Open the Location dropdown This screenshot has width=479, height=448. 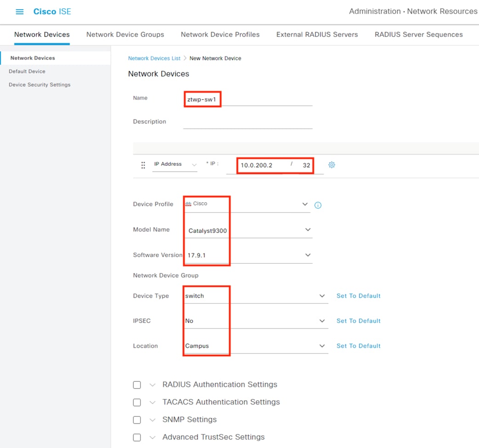(x=256, y=346)
